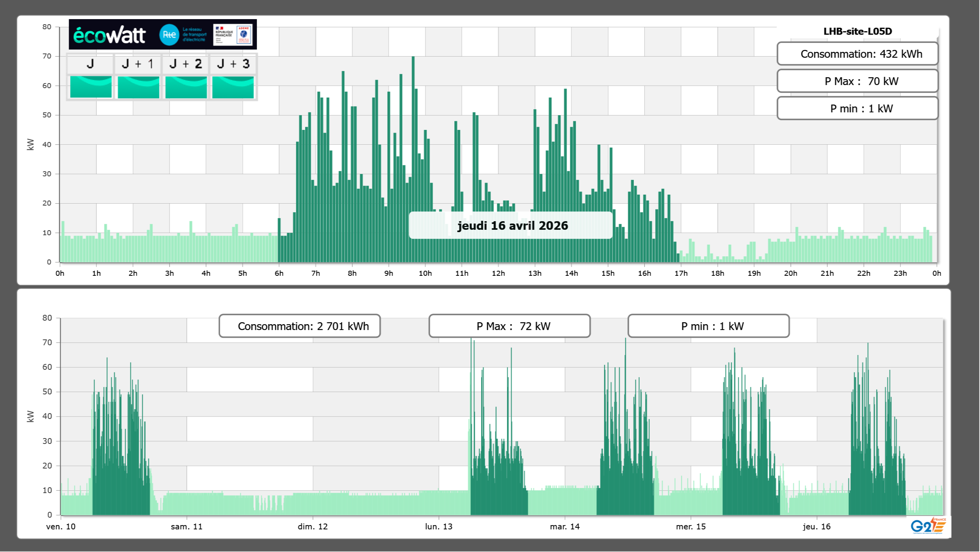Viewport: 980px width, 552px height.
Task: Click the lun. 13 marker on weekly axis
Action: pos(439,526)
